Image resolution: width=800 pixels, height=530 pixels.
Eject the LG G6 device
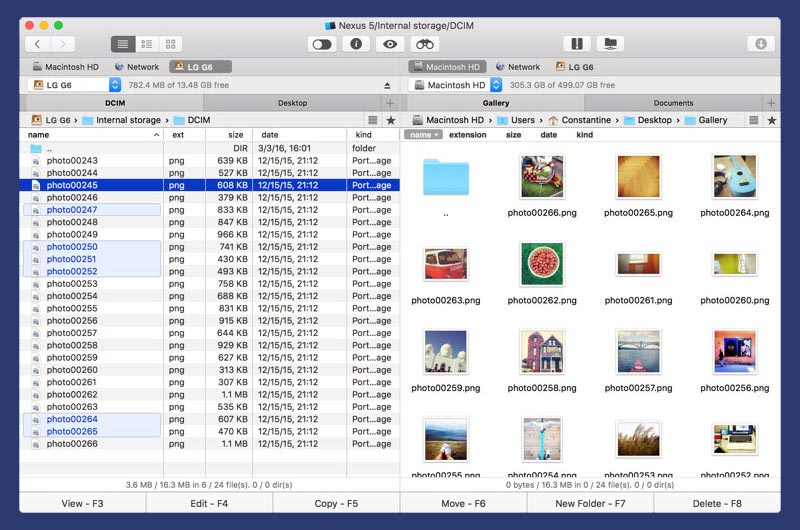[388, 86]
